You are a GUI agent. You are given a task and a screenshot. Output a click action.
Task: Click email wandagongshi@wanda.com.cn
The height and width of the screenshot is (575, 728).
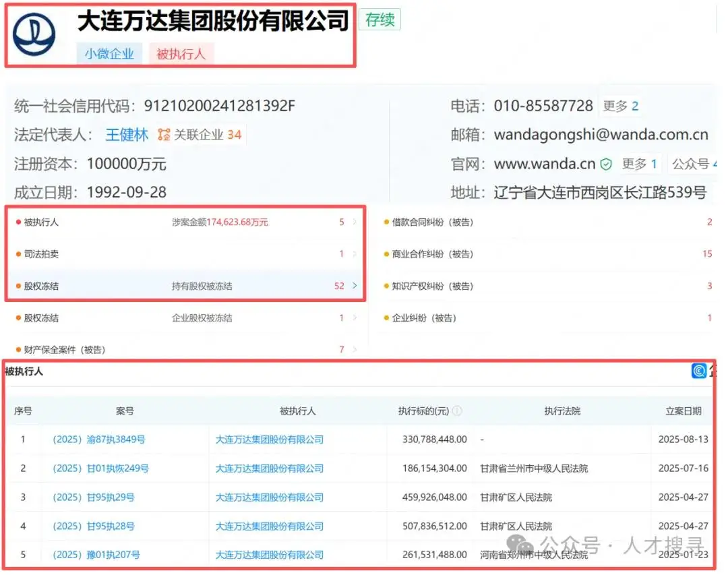601,135
